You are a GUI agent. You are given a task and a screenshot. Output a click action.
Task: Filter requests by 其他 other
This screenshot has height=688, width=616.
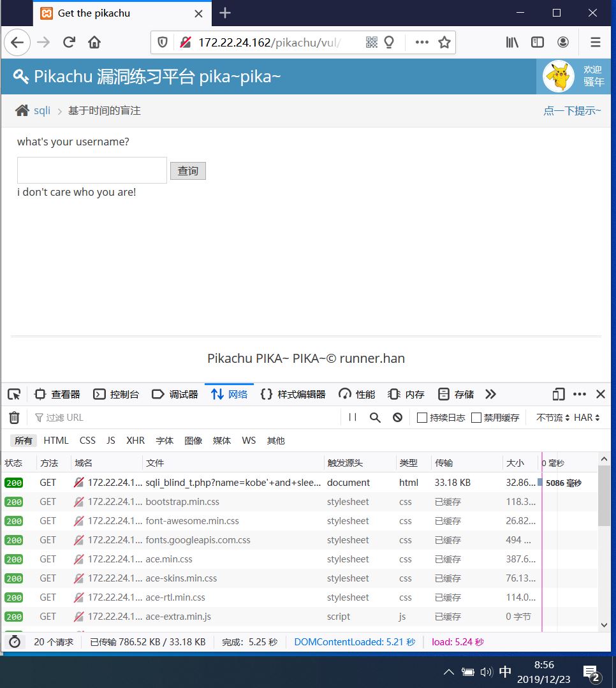(x=276, y=441)
